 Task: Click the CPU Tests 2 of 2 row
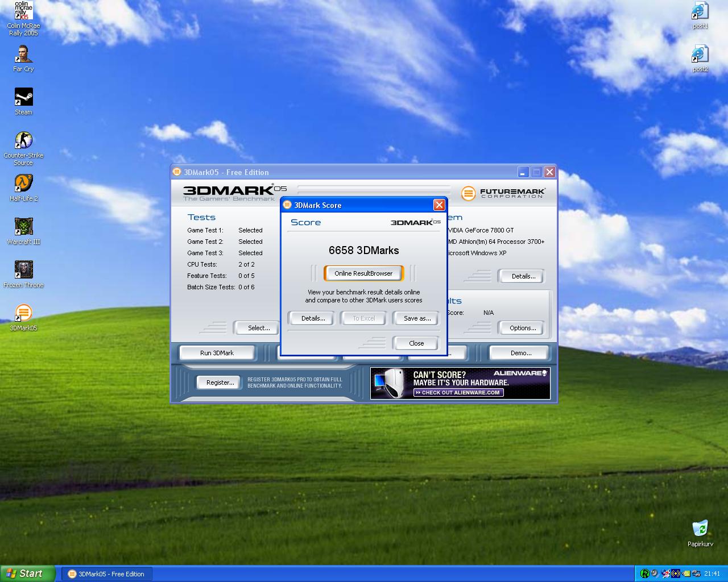[221, 264]
